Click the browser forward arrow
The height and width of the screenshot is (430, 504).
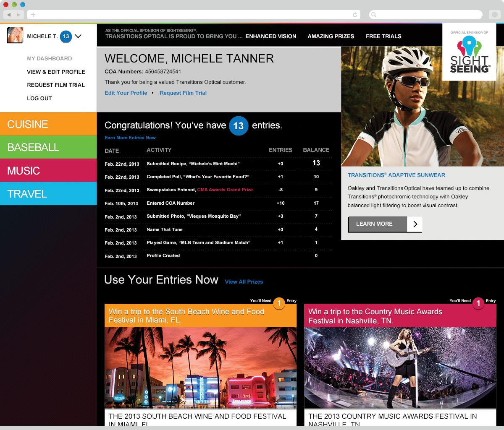tap(18, 15)
